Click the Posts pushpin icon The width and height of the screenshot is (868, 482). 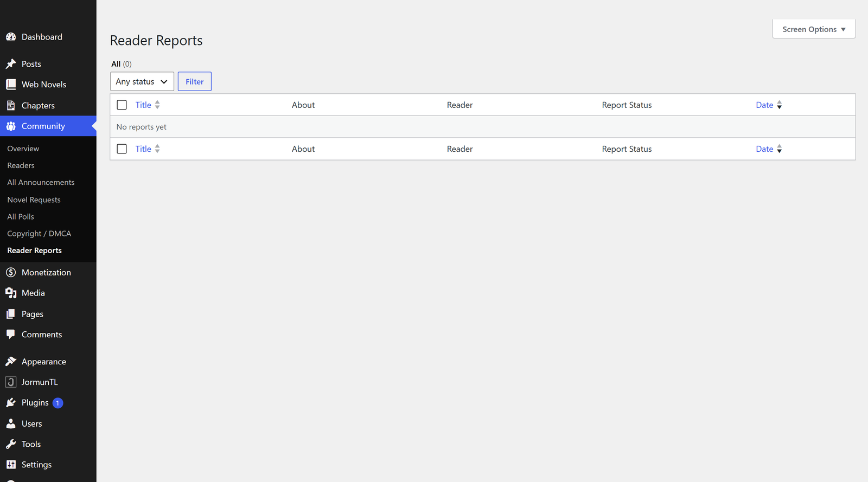click(x=11, y=64)
